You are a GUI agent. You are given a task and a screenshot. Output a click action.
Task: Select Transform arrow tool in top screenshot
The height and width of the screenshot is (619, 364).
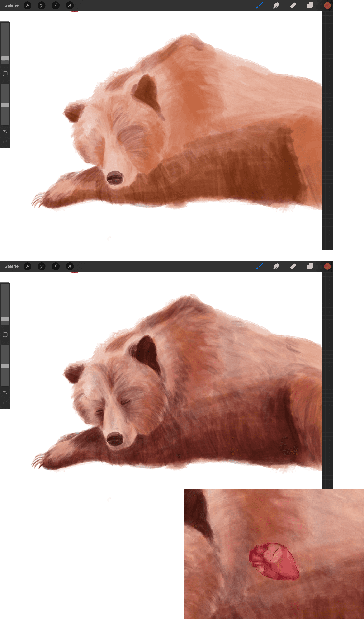click(x=70, y=5)
